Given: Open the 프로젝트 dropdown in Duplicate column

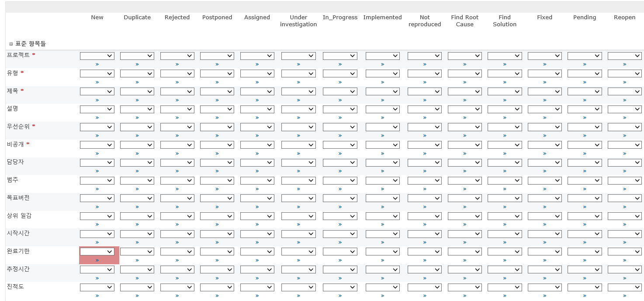Looking at the screenshot, I should pos(137,56).
